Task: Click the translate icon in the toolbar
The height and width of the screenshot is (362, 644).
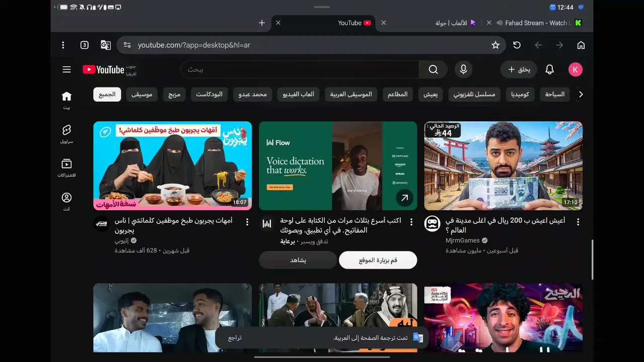Action: (106, 45)
